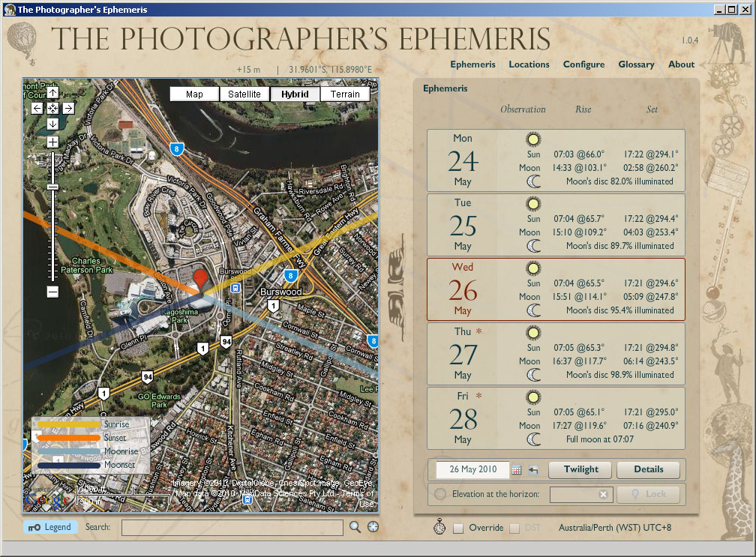Image resolution: width=756 pixels, height=557 pixels.
Task: Click the Google logo on the map
Action: [x=46, y=500]
